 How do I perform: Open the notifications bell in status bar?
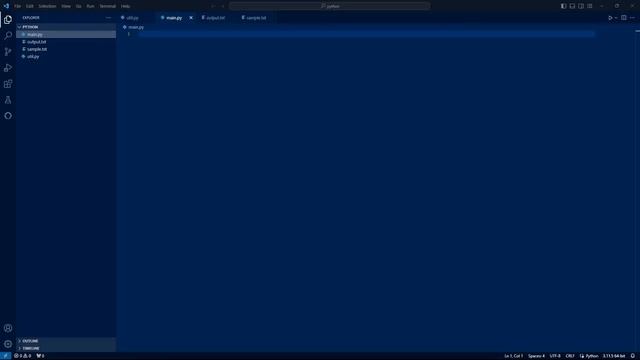[x=633, y=356]
